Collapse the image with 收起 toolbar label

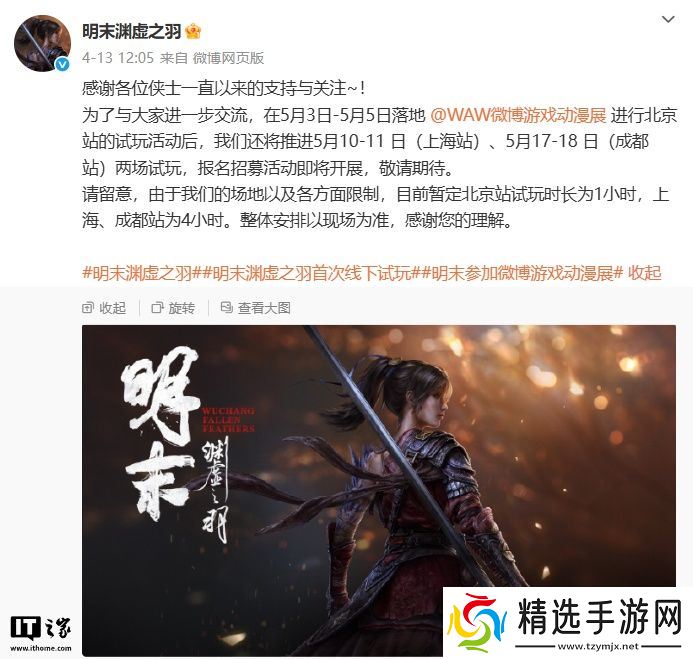[x=113, y=308]
